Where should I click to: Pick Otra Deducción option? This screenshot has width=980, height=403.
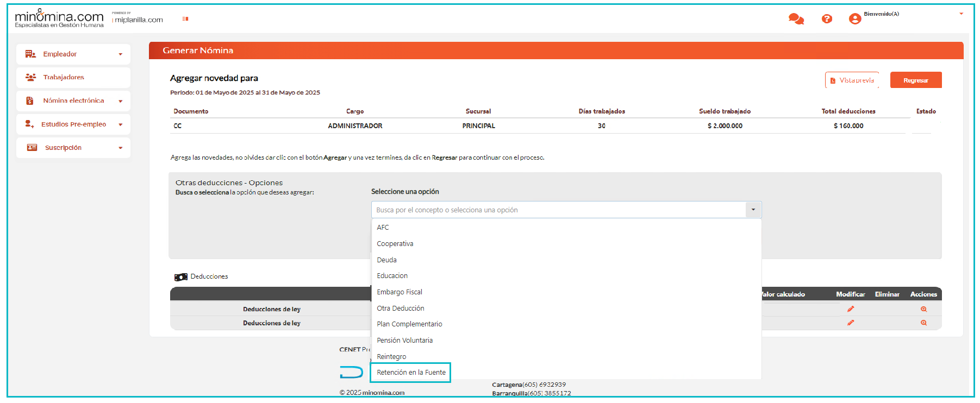click(566, 308)
